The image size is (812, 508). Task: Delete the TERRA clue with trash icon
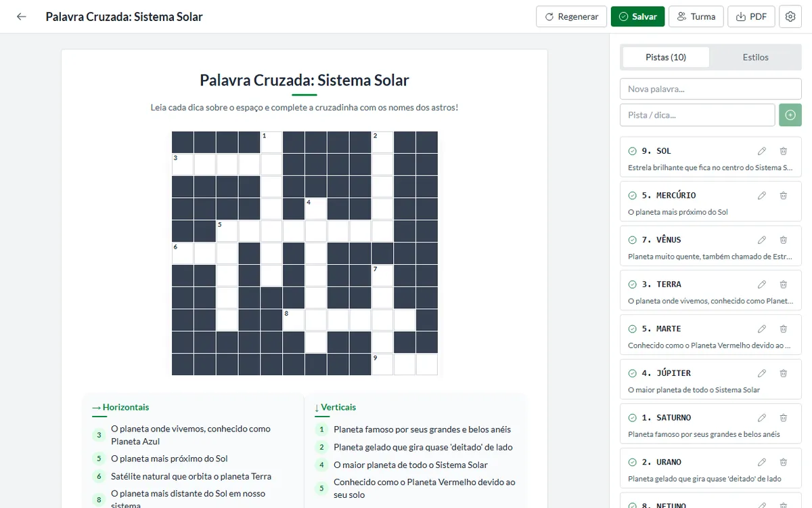[x=784, y=284]
